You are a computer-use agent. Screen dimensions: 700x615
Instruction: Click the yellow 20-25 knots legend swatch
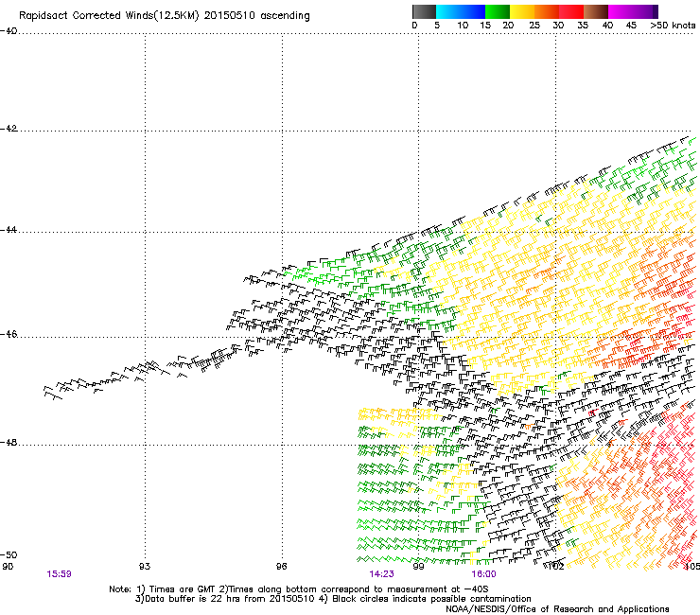pyautogui.click(x=522, y=11)
